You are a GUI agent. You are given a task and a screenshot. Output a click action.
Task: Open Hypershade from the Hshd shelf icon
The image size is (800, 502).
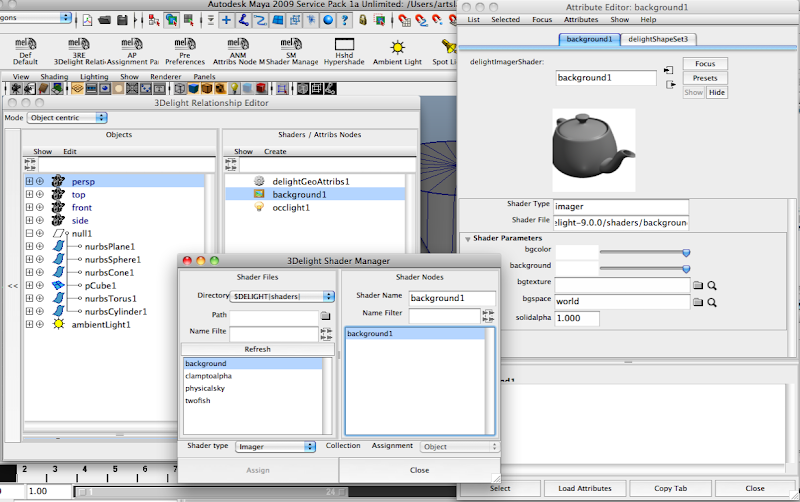click(x=344, y=51)
